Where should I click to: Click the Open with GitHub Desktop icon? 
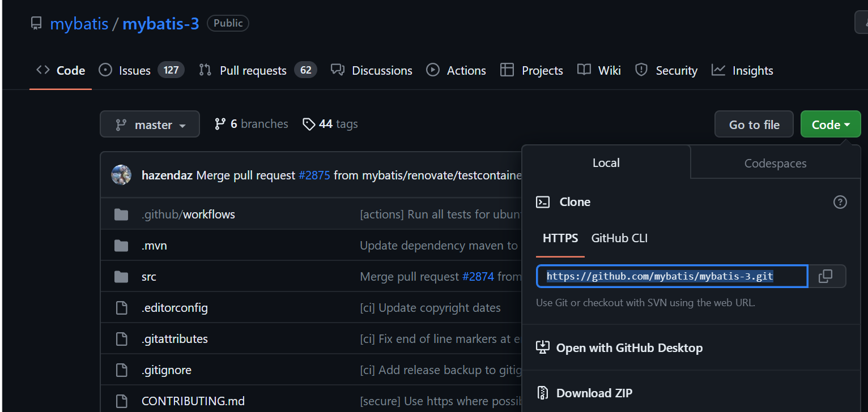click(543, 347)
